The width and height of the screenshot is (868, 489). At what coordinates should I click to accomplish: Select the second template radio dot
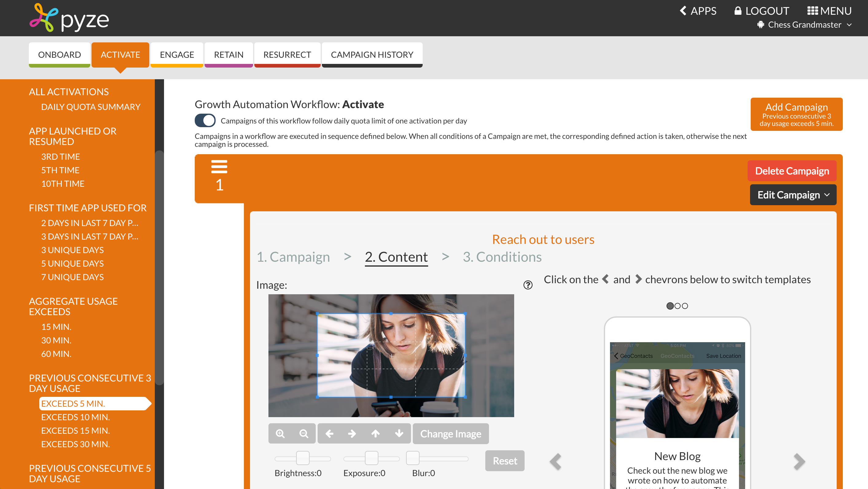coord(677,306)
